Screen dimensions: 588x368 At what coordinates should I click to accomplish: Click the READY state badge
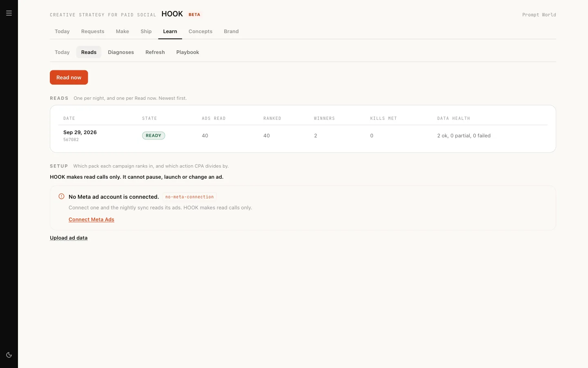tap(154, 136)
